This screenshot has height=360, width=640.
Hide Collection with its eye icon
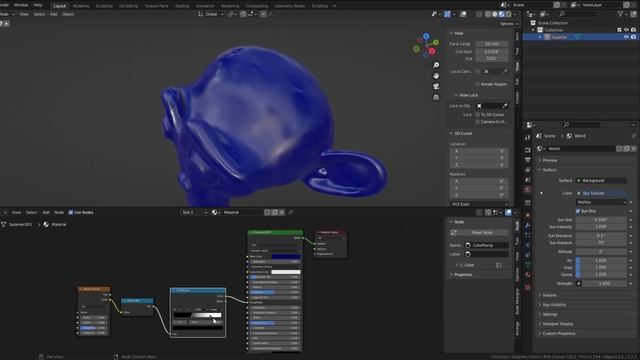click(626, 30)
